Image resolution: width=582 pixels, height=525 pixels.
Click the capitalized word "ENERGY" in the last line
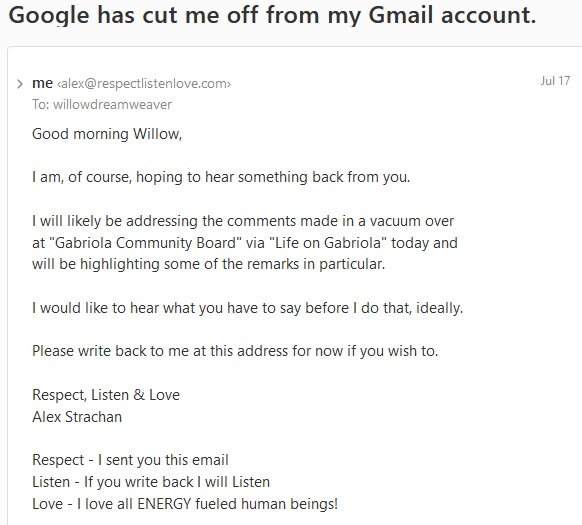pos(164,504)
